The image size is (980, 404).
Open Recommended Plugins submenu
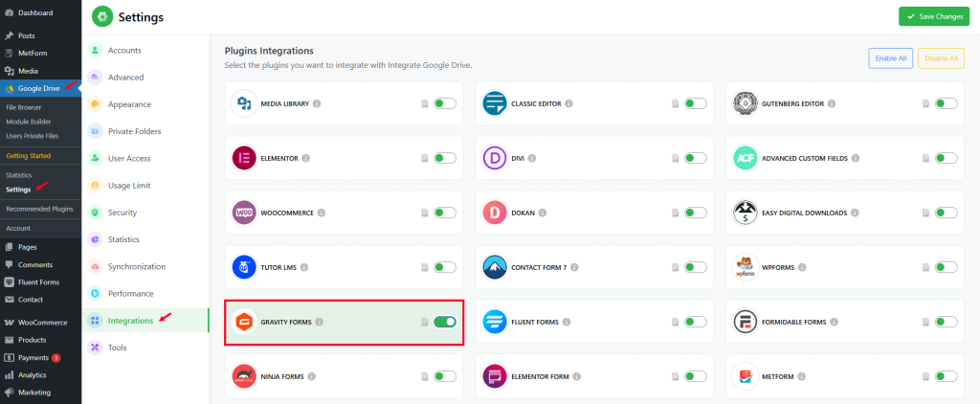40,209
